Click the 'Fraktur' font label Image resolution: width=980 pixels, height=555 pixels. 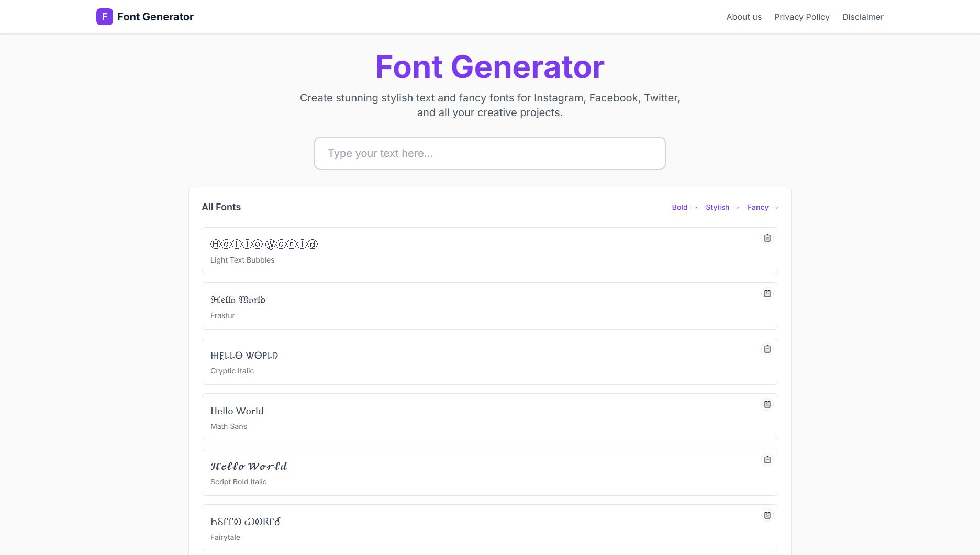(x=222, y=315)
